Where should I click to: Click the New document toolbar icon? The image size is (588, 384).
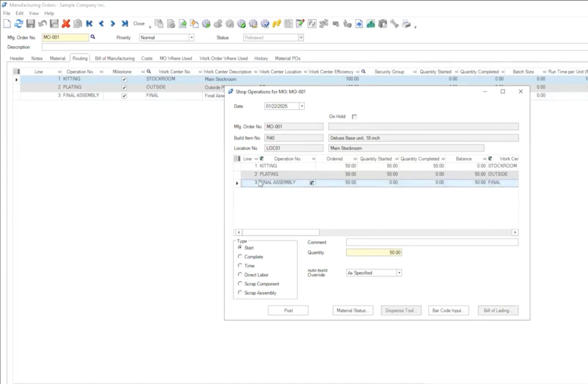pyautogui.click(x=7, y=24)
